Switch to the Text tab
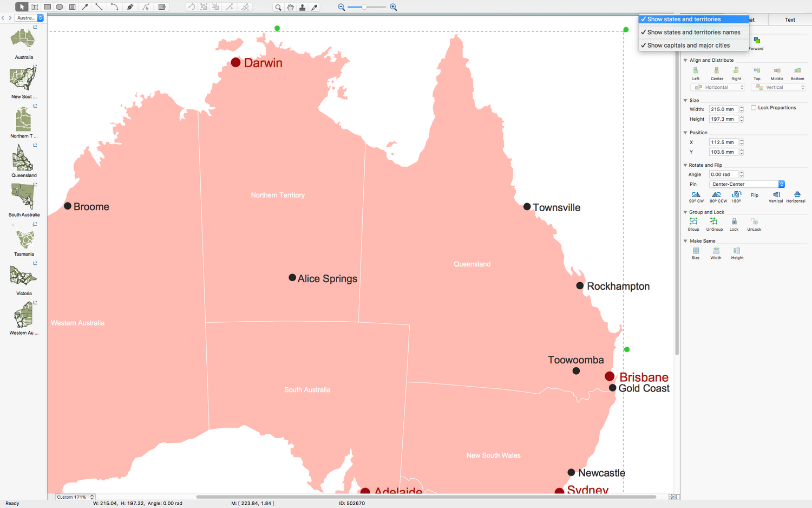This screenshot has width=812, height=508. pos(790,19)
